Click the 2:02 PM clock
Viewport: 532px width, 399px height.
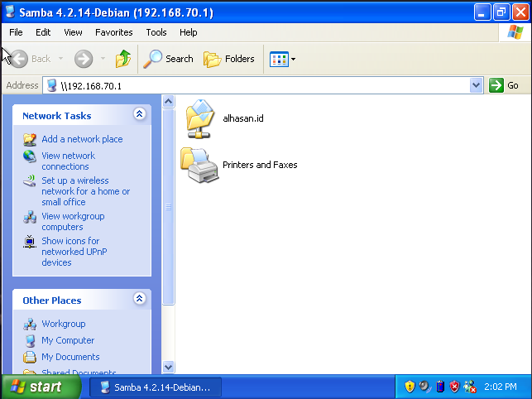[x=501, y=387]
